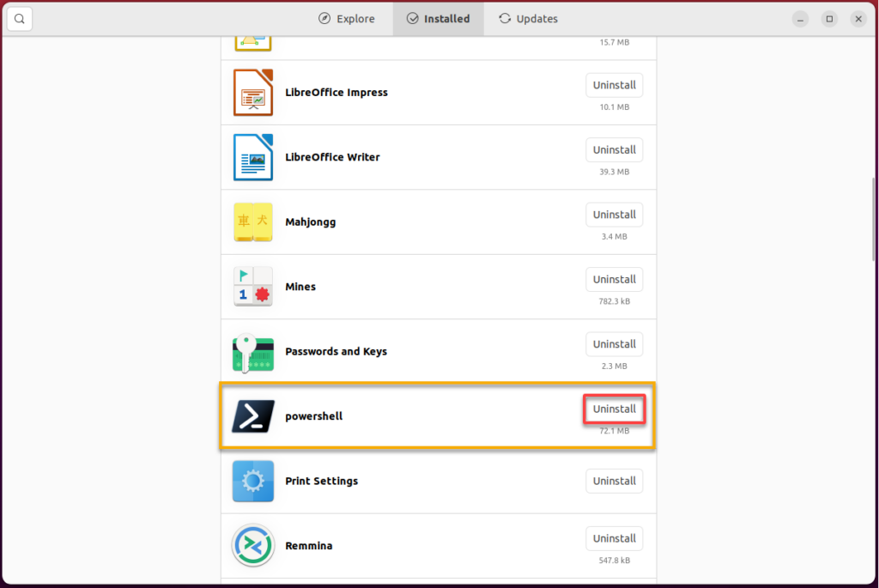The image size is (879, 588).
Task: Uninstall Remmina
Action: tap(614, 538)
